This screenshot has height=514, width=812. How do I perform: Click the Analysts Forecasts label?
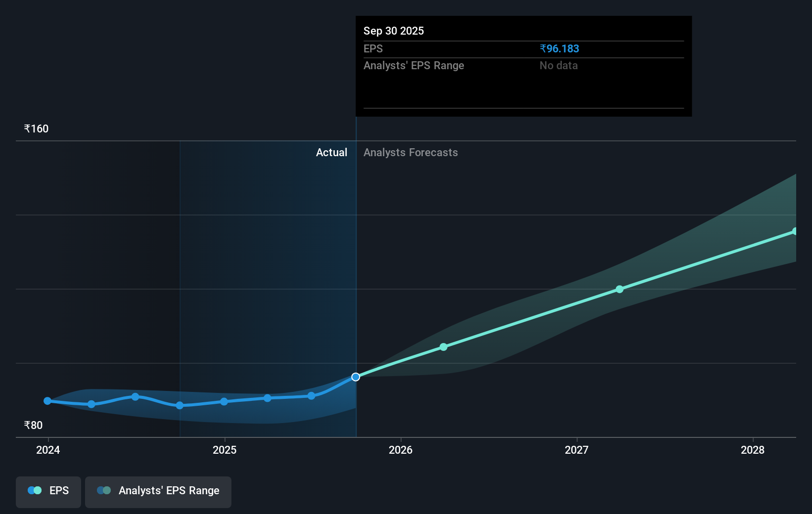pos(410,152)
